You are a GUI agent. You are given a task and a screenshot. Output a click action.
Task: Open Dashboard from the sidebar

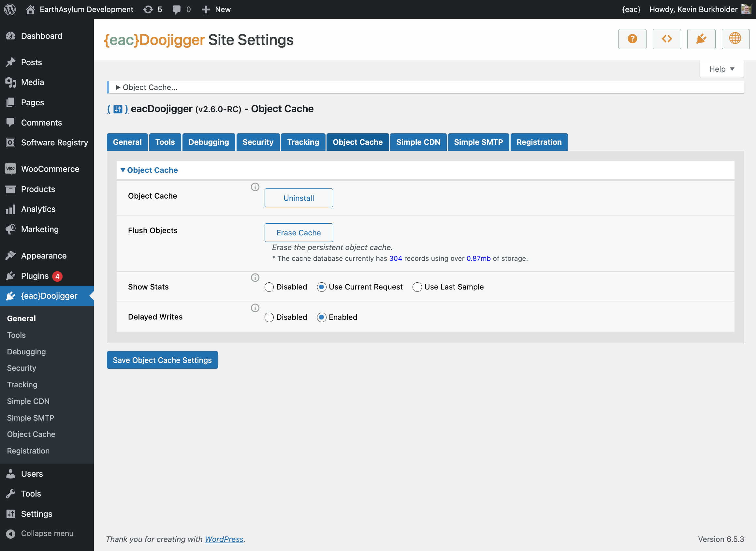[47, 36]
